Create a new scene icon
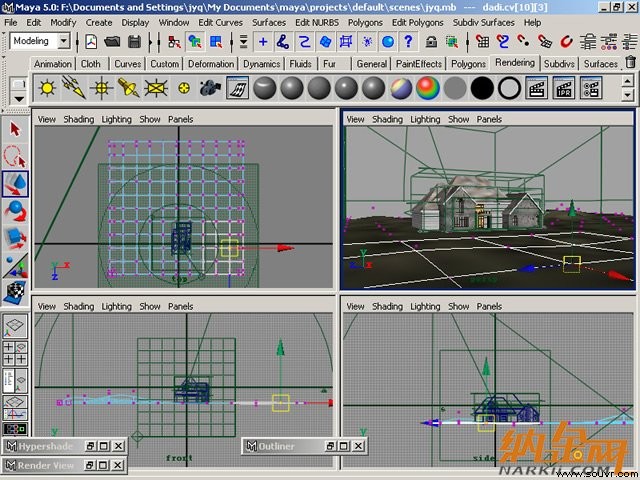This screenshot has height=480, width=640. tap(91, 42)
